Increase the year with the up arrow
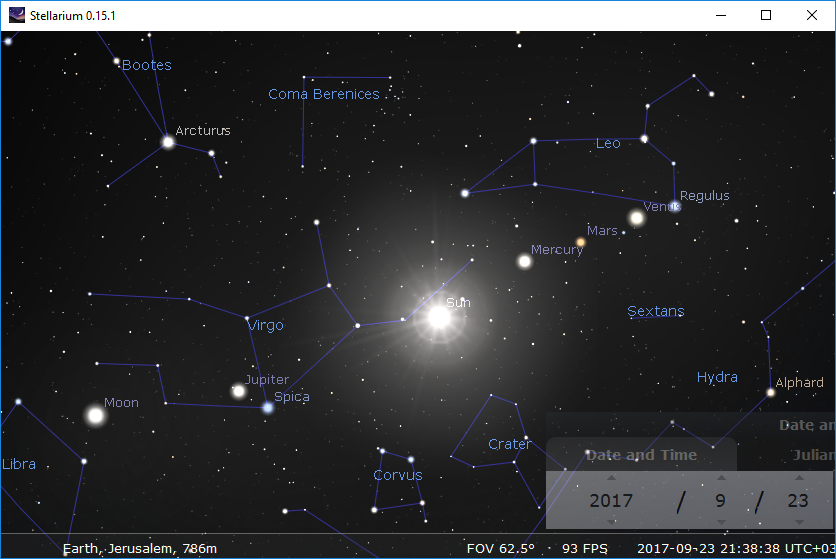This screenshot has width=836, height=559. (611, 478)
